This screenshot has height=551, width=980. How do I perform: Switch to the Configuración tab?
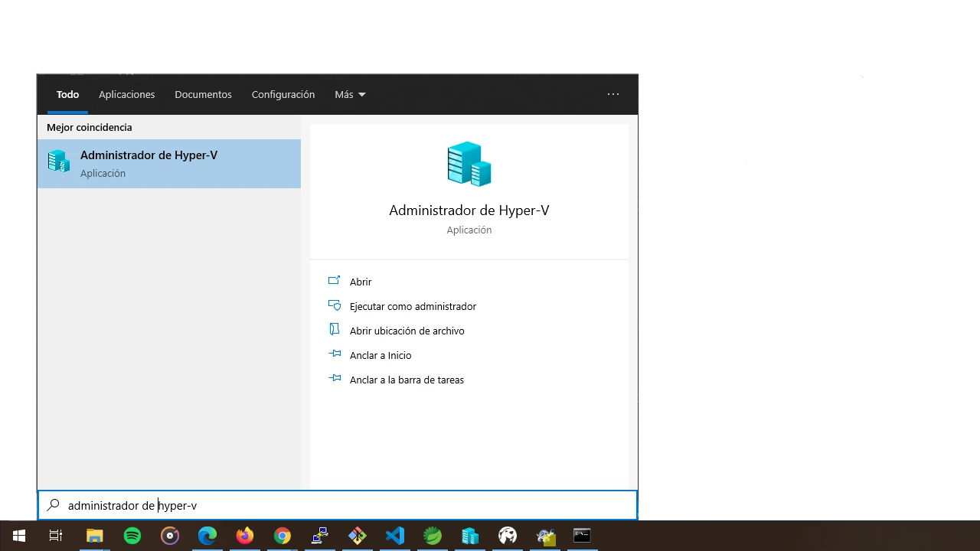pos(283,94)
